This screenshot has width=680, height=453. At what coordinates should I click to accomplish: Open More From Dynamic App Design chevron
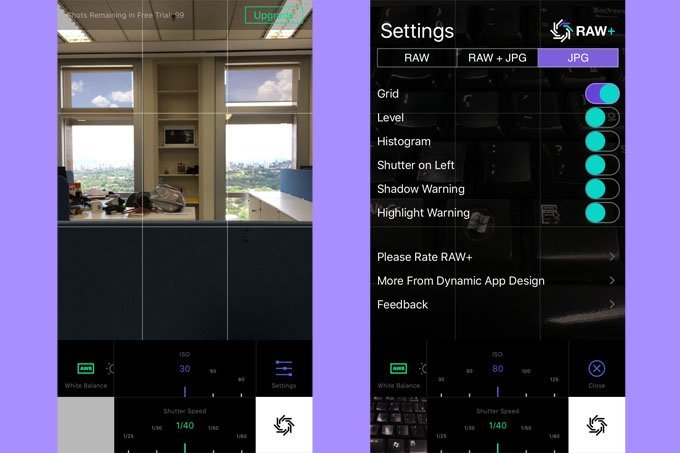(612, 281)
